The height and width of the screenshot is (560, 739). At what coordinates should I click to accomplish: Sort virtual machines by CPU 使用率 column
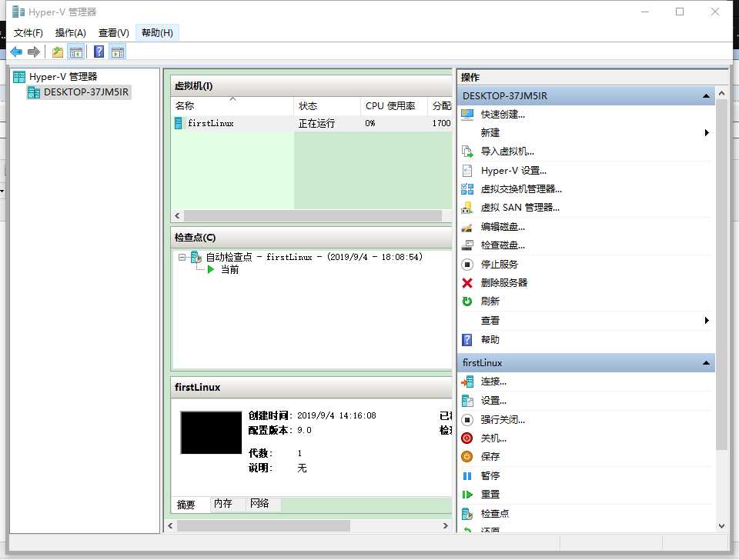click(x=394, y=106)
